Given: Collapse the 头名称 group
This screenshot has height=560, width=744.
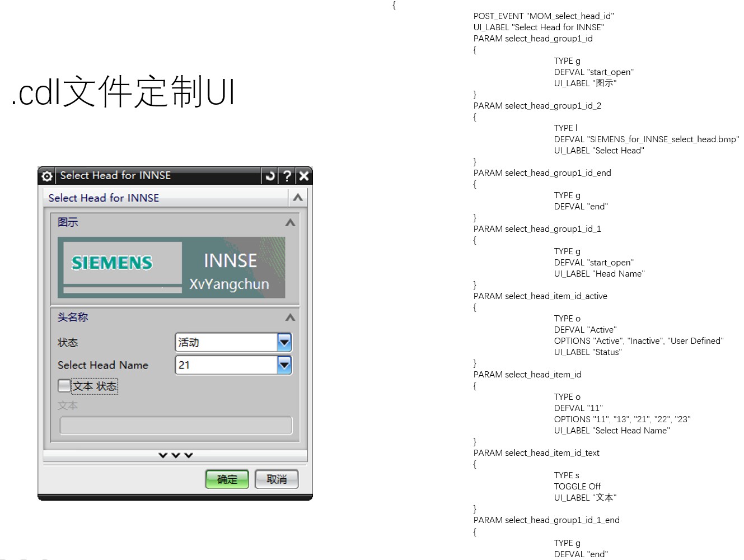Looking at the screenshot, I should tap(290, 318).
